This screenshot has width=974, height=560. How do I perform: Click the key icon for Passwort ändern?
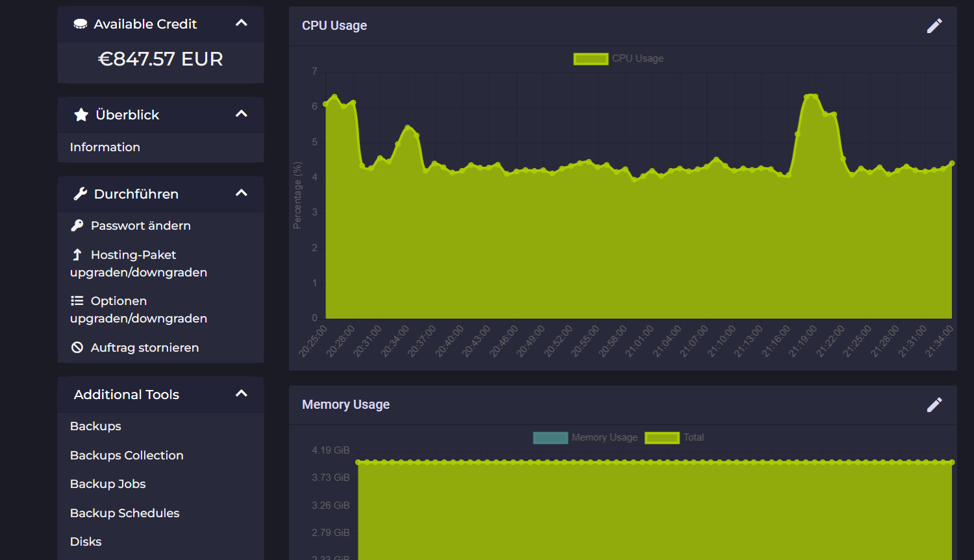coord(77,225)
